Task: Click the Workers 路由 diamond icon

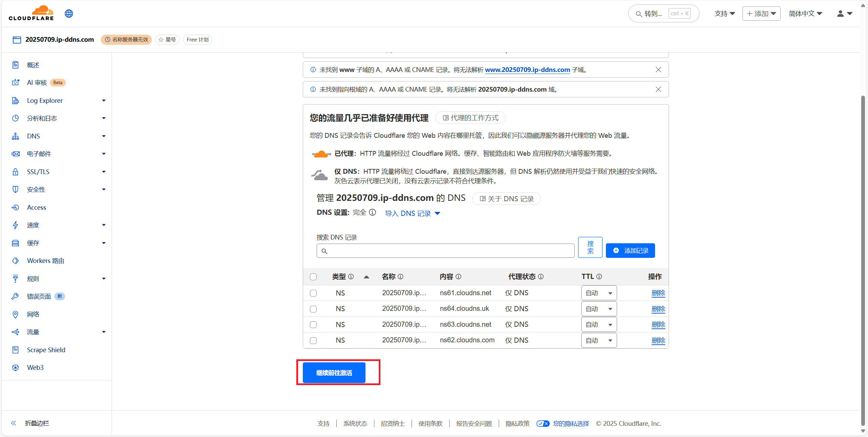Action: tap(15, 261)
